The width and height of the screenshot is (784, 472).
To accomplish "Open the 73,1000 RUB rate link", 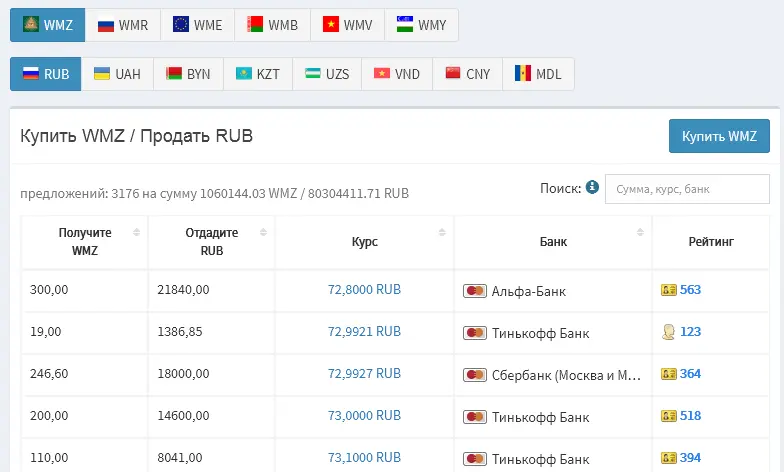I will 364,458.
